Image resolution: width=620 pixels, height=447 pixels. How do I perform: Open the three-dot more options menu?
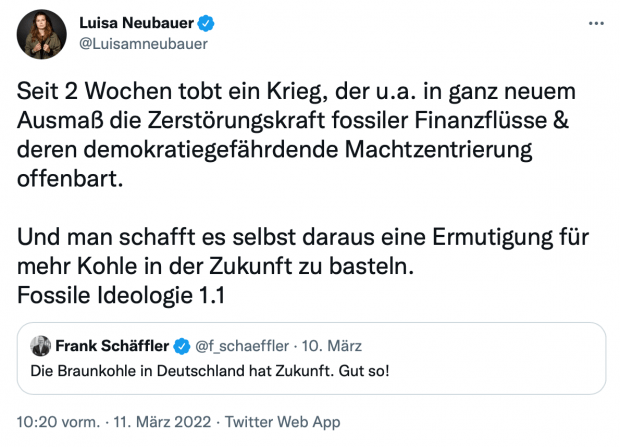point(596,24)
